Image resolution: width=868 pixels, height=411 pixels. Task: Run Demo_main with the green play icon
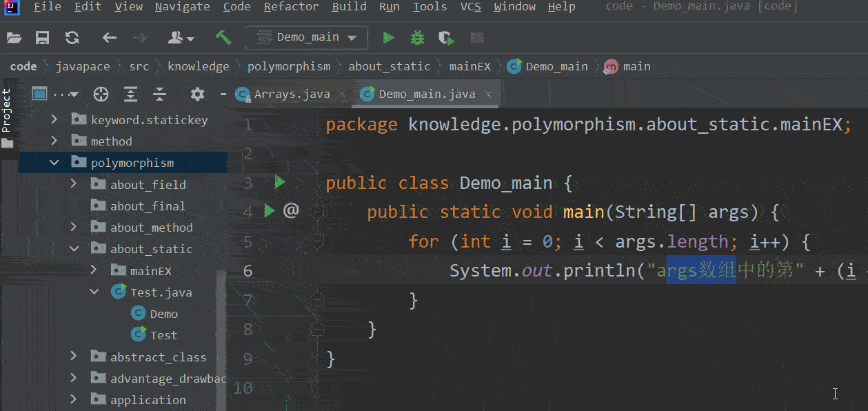point(389,38)
